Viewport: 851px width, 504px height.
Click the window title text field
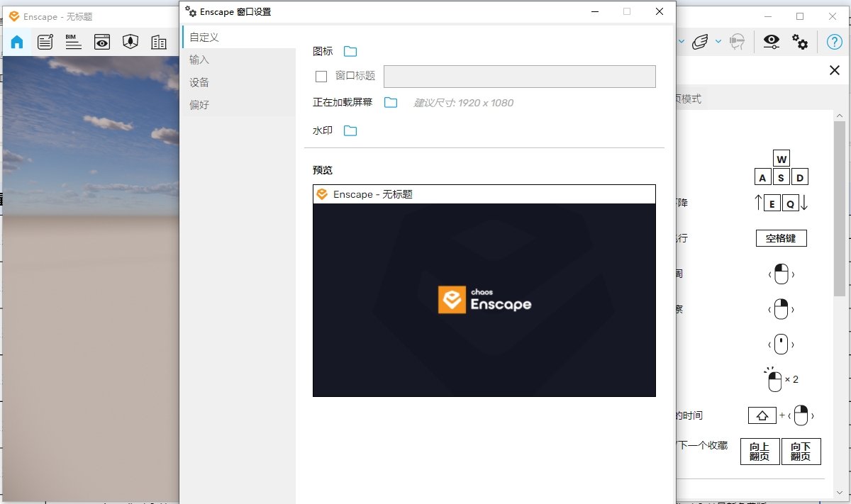(520, 77)
